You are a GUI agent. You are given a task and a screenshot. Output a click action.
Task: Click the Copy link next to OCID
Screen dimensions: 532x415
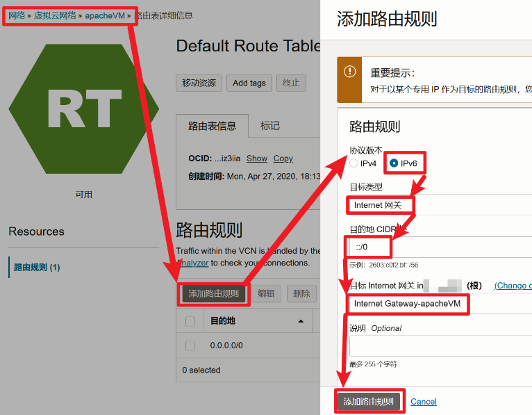pos(283,158)
